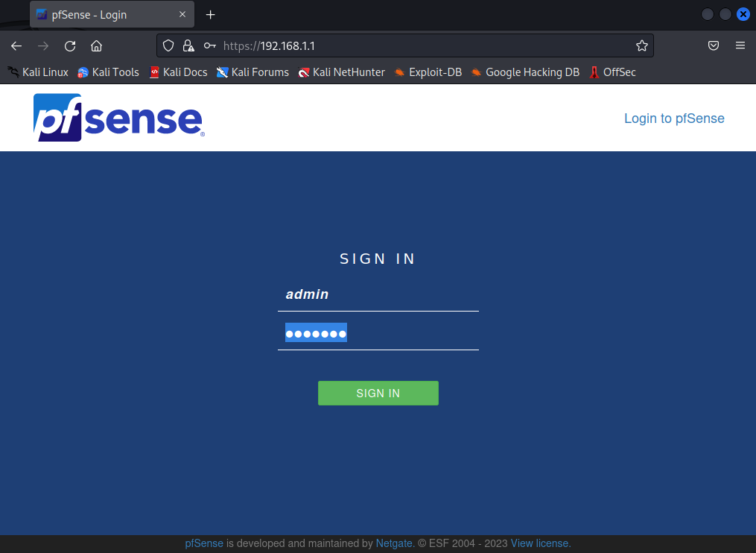
Task: Click the padlock connection warning icon
Action: [x=188, y=45]
